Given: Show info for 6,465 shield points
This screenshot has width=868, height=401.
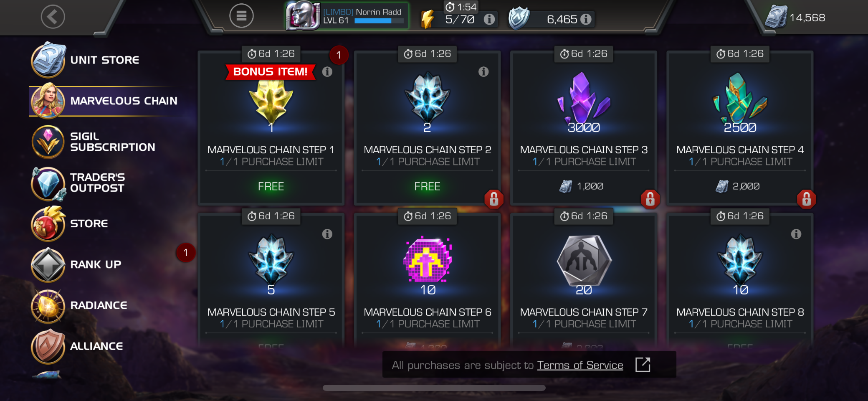Looking at the screenshot, I should [586, 19].
